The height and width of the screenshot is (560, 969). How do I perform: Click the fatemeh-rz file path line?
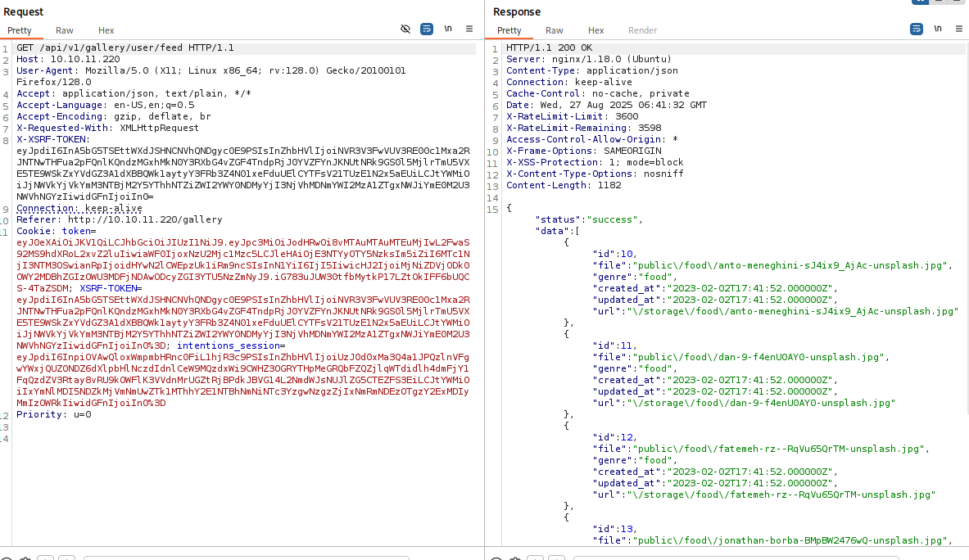pyautogui.click(x=762, y=449)
